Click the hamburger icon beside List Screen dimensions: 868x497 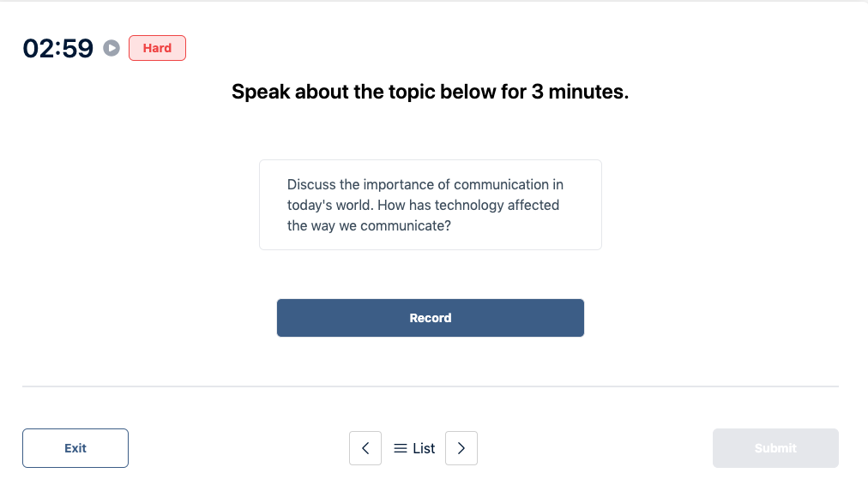[x=400, y=448]
